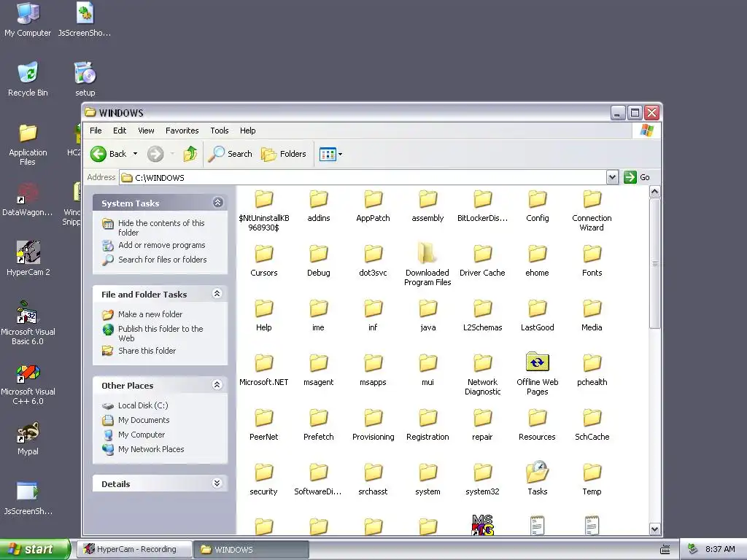This screenshot has width=747, height=560.
Task: Click the vertical scrollbar up arrow
Action: (x=654, y=192)
